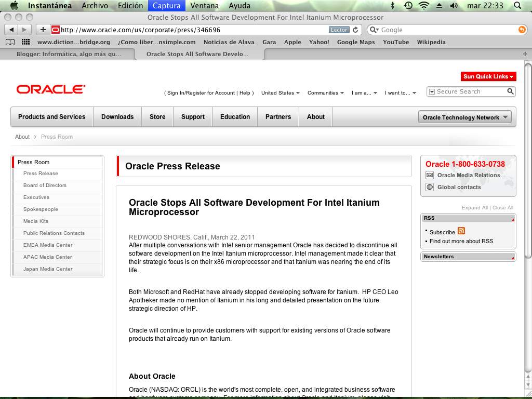532x399 pixels.
Task: Open Spotlight search magnifier
Action: (x=517, y=5)
